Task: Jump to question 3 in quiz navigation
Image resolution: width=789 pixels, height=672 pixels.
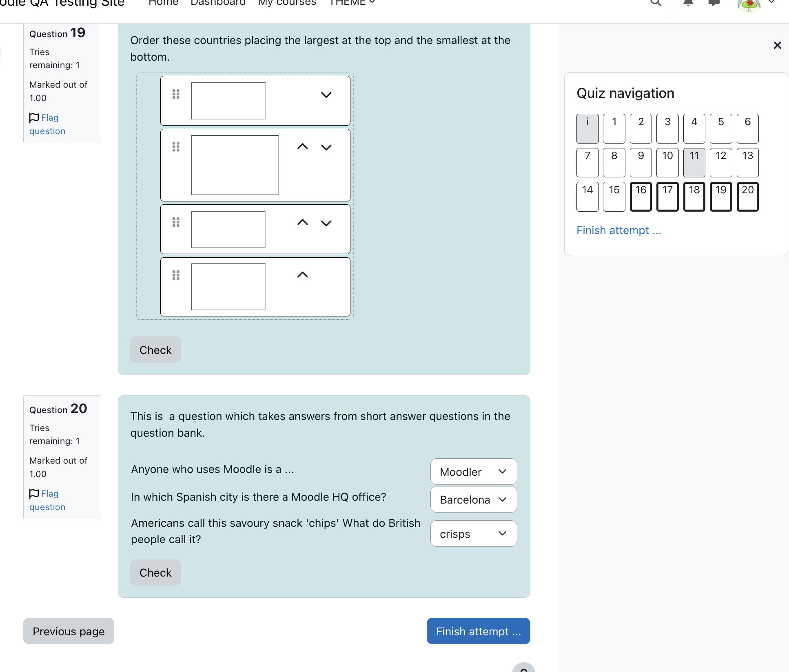Action: pyautogui.click(x=667, y=128)
